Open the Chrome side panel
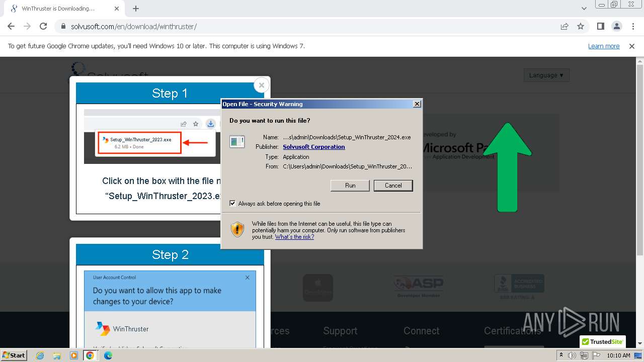Image resolution: width=644 pixels, height=362 pixels. pos(600,27)
